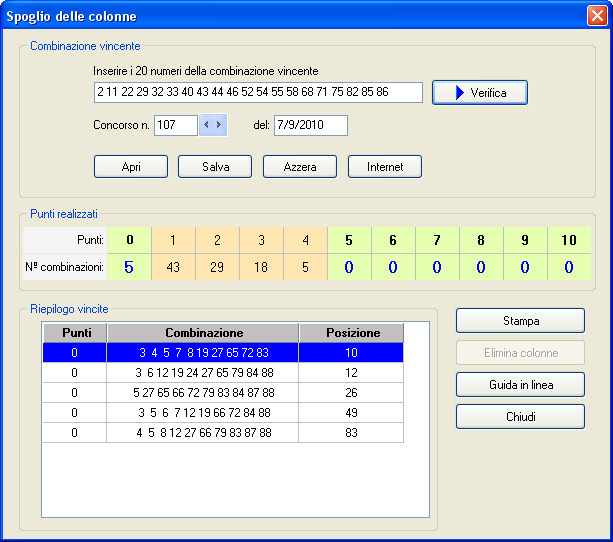Close the dialog with Chiudi button

point(520,417)
